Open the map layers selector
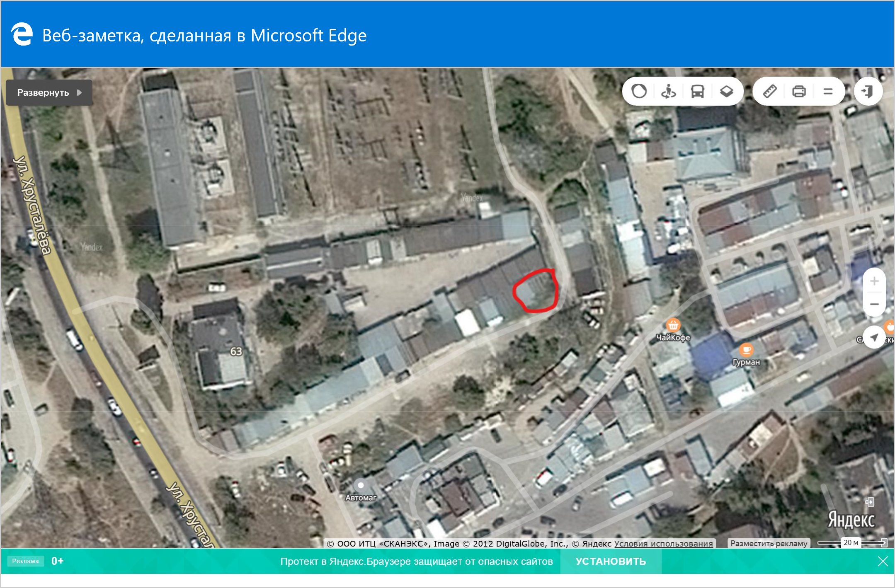Viewport: 895px width, 588px height. coord(726,91)
